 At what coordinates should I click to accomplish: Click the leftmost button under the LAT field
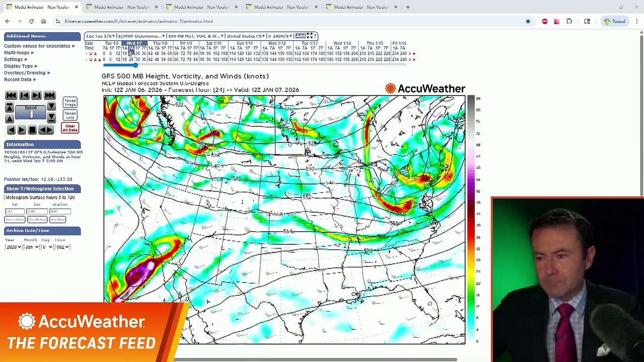[15, 220]
